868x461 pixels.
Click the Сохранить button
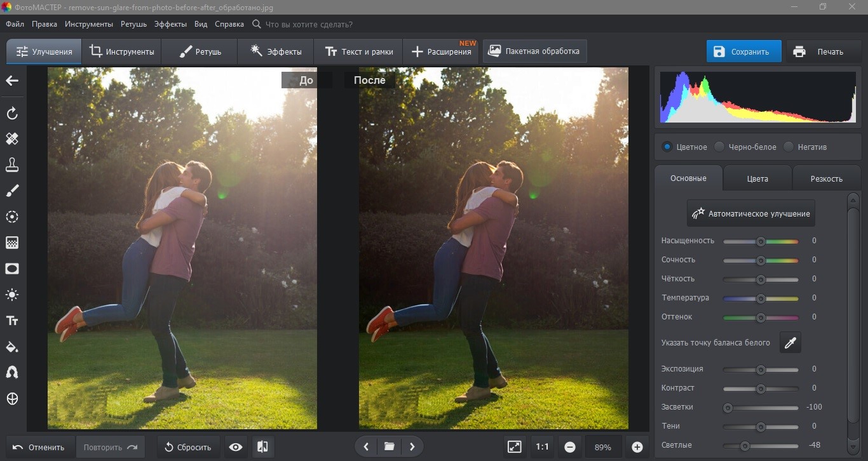pos(743,51)
